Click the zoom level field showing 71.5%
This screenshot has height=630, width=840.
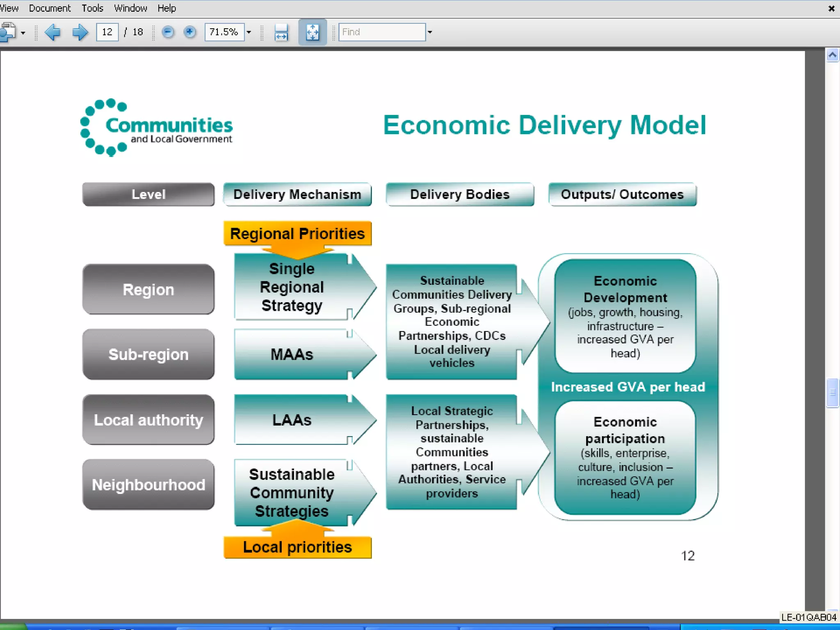pyautogui.click(x=224, y=32)
